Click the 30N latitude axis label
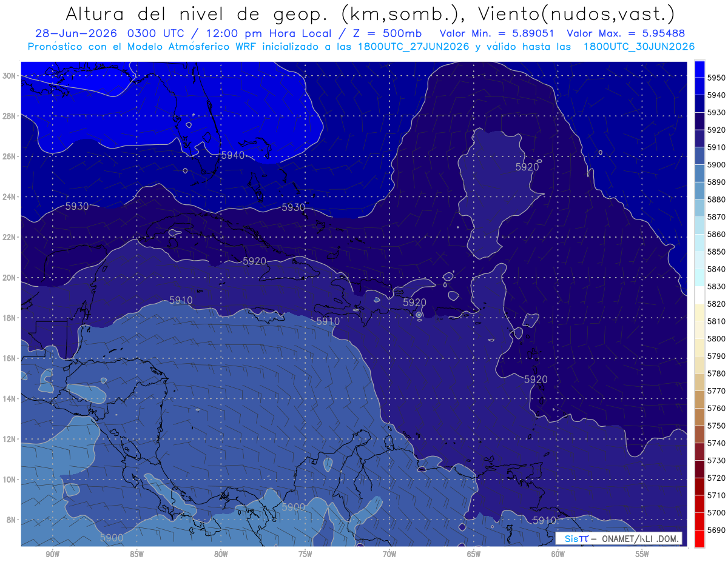This screenshot has height=562, width=728. pos(10,75)
